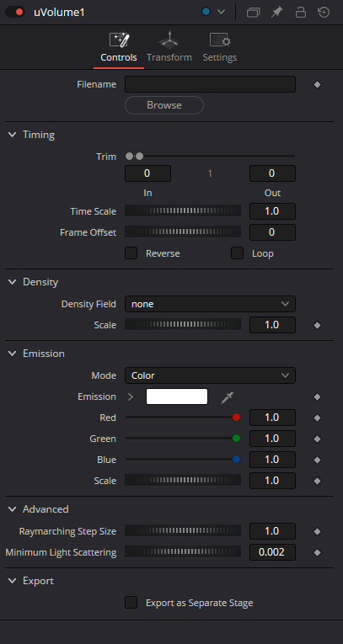Click the Minimum Light Scattering keyframe diamond
Screen dimensions: 343x644
pyautogui.click(x=317, y=552)
